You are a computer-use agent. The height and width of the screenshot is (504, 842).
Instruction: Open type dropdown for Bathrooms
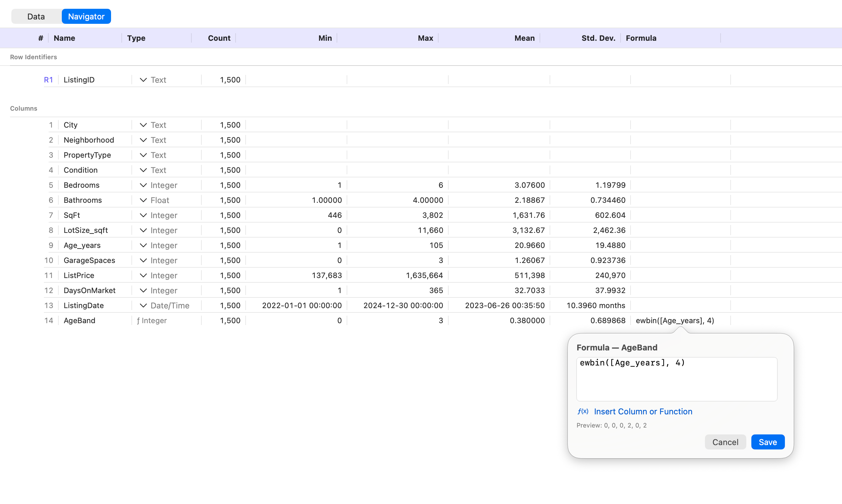143,200
